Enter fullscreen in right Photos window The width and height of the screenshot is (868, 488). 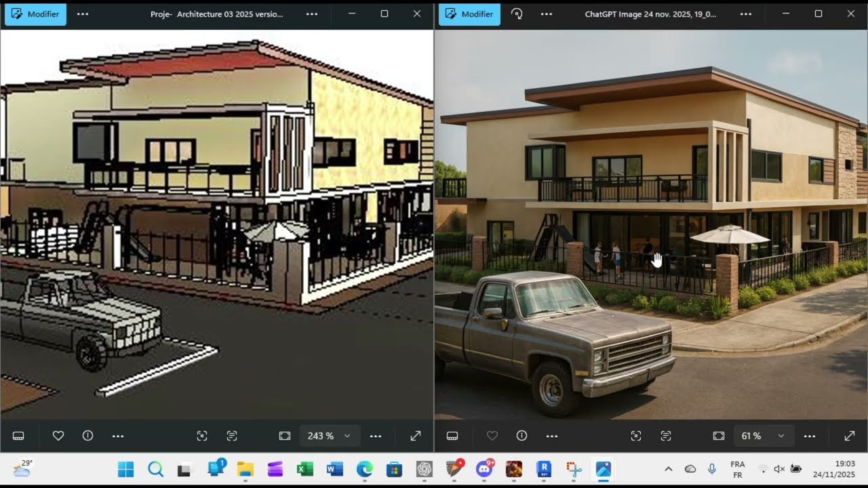pos(850,436)
